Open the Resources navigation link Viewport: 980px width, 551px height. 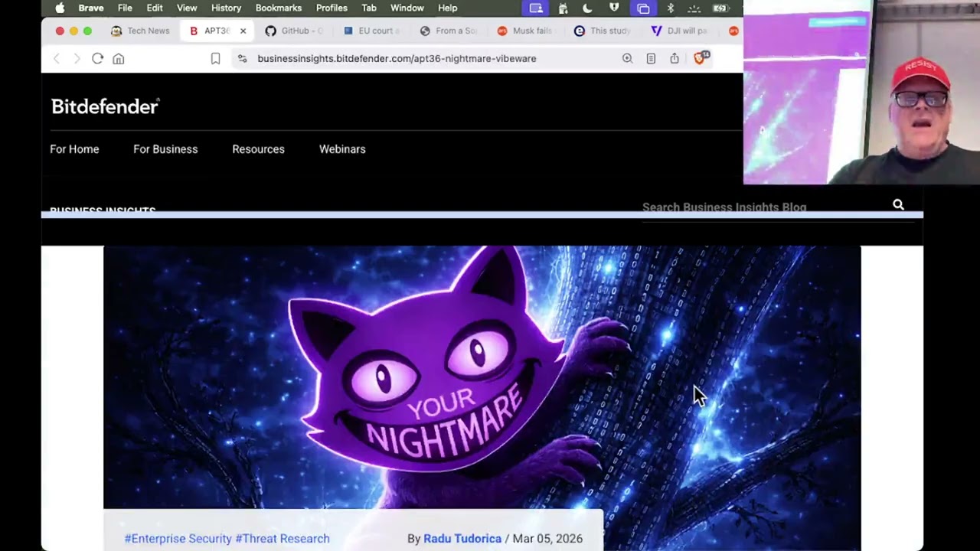pyautogui.click(x=258, y=149)
